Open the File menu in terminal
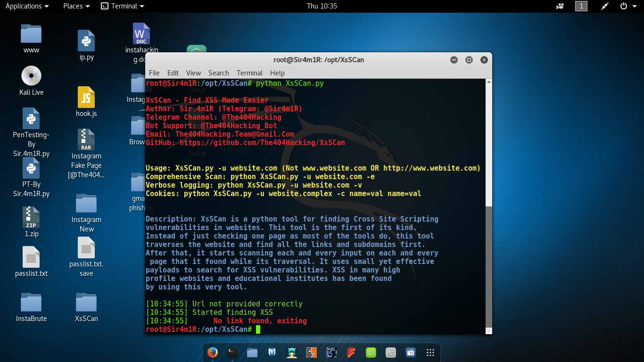Viewport: 644px width, 362px height. click(x=154, y=73)
